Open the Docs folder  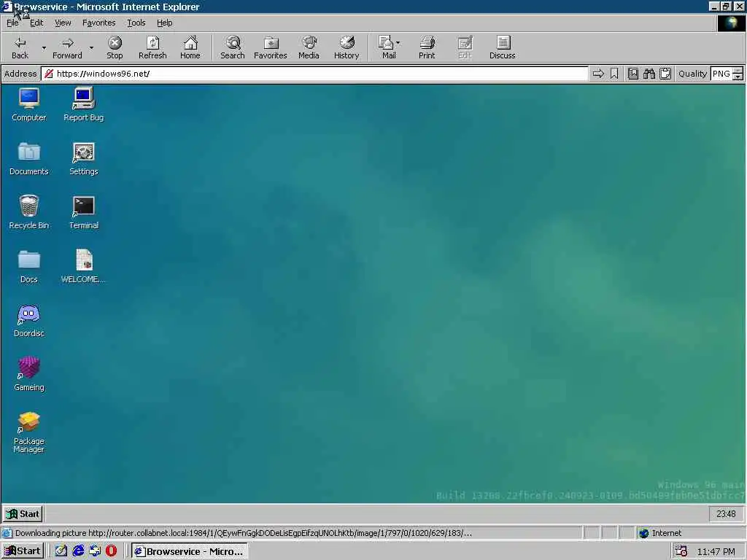(x=29, y=267)
